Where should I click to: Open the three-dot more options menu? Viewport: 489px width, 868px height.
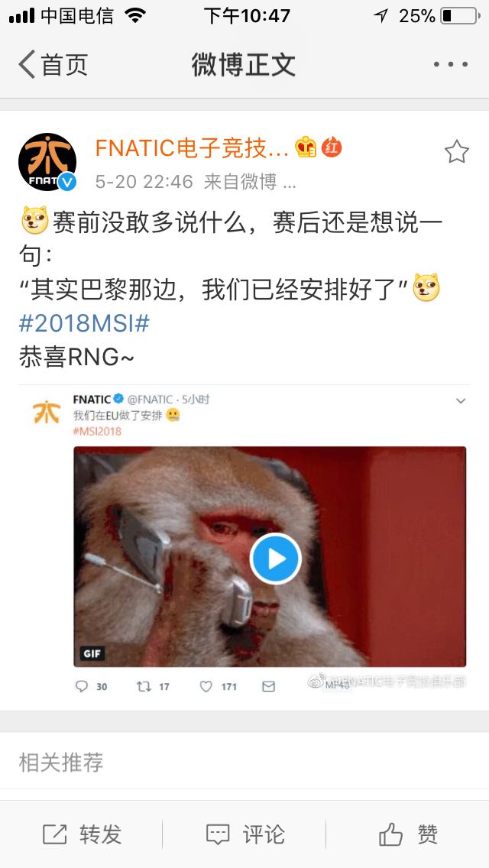coord(450,64)
